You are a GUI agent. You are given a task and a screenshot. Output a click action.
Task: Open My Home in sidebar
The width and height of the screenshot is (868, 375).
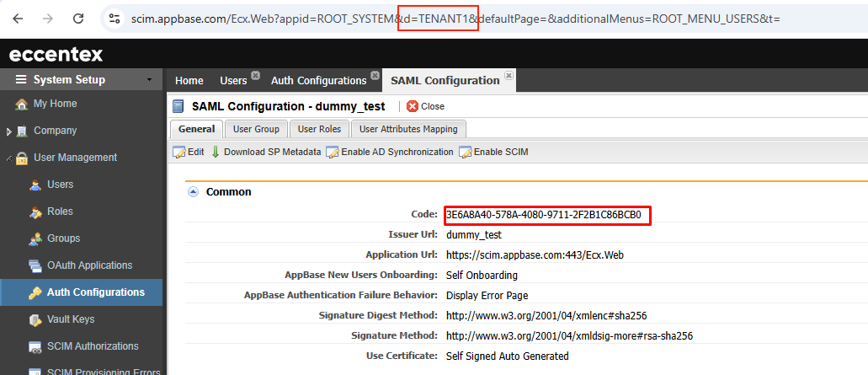(x=55, y=104)
